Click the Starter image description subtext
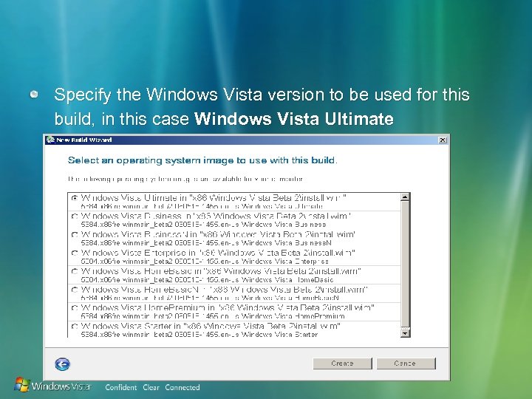 click(x=199, y=335)
